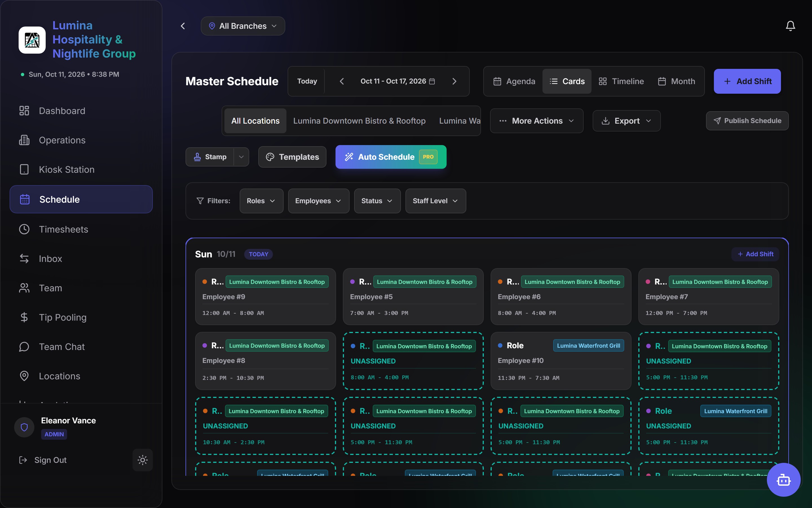Expand the More Actions menu

(537, 121)
